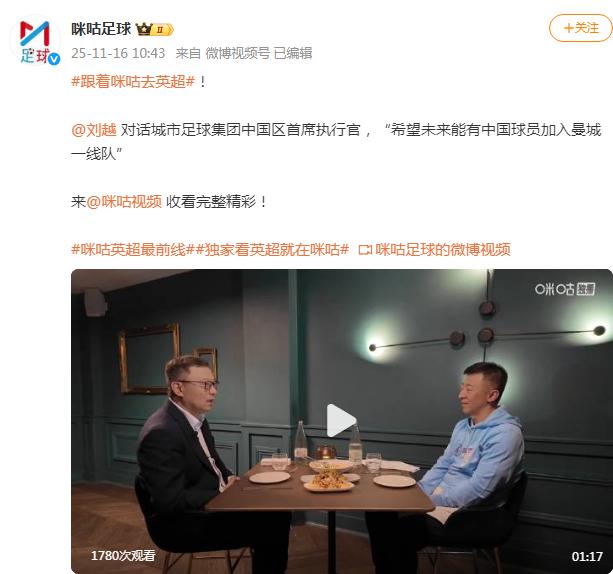Viewport: 613px width, 574px height.
Task: Click the camera icon before 咪咕足球的微博视频
Action: click(365, 249)
